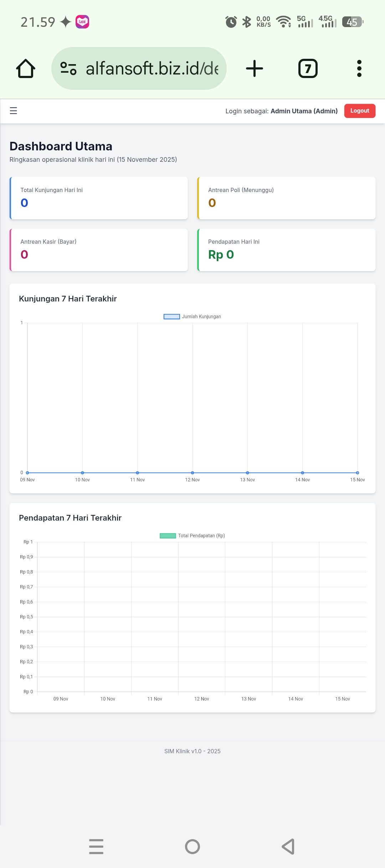Open a new browser tab
Image resolution: width=385 pixels, height=868 pixels.
pyautogui.click(x=255, y=68)
